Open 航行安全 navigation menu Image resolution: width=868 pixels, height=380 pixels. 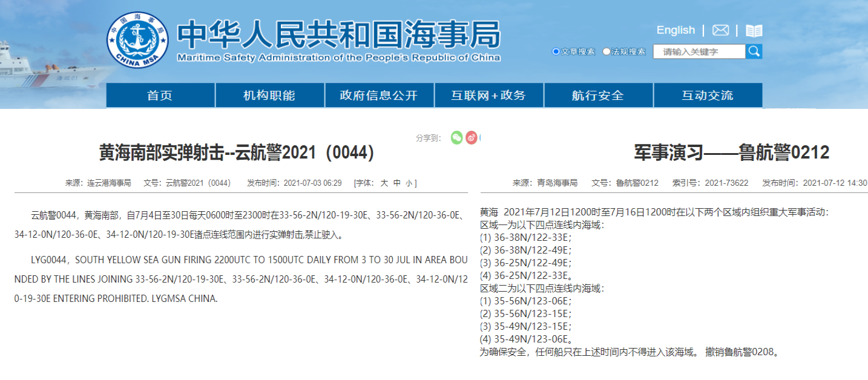coord(598,96)
